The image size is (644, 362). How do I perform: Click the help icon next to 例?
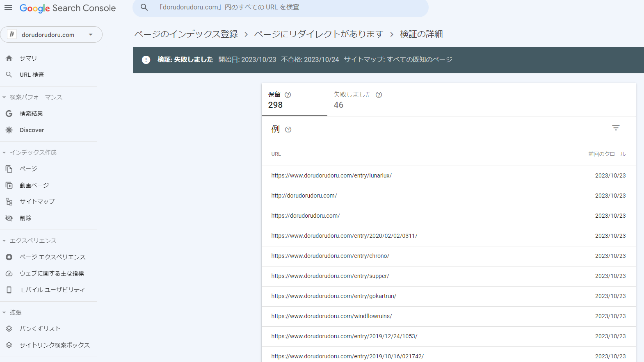pos(288,130)
